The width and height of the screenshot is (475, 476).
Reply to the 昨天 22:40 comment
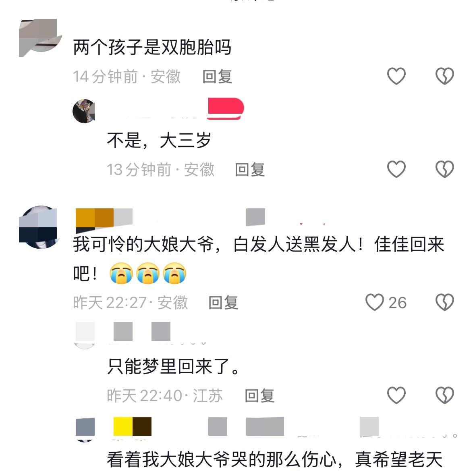point(259,395)
